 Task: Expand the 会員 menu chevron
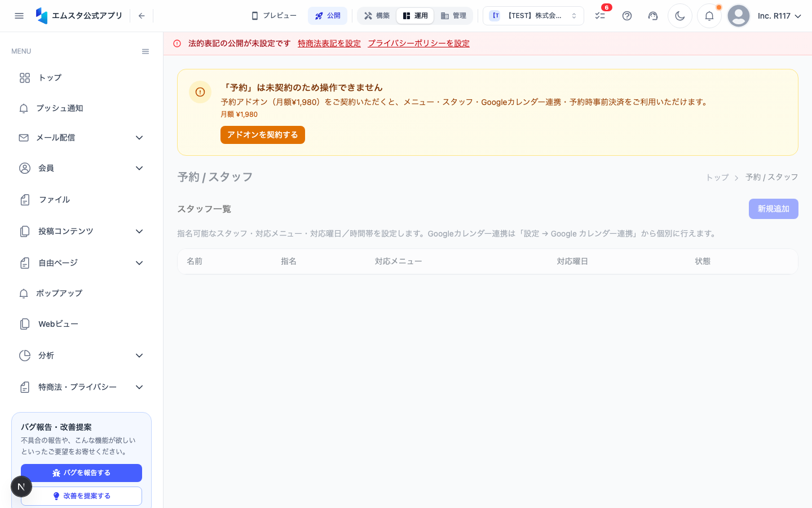tap(139, 168)
